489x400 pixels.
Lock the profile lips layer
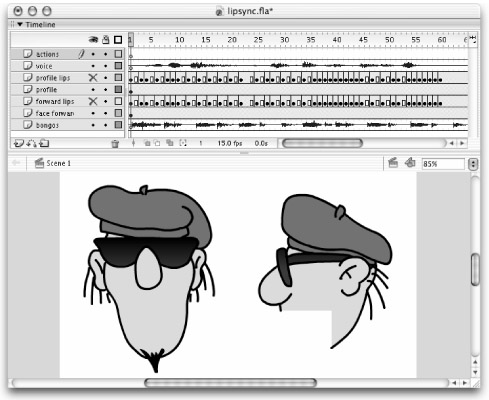(106, 78)
